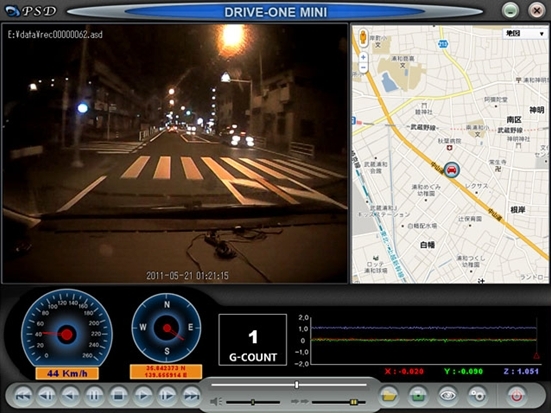This screenshot has height=413, width=551.
Task: Click the PSD logo
Action: coord(31,11)
